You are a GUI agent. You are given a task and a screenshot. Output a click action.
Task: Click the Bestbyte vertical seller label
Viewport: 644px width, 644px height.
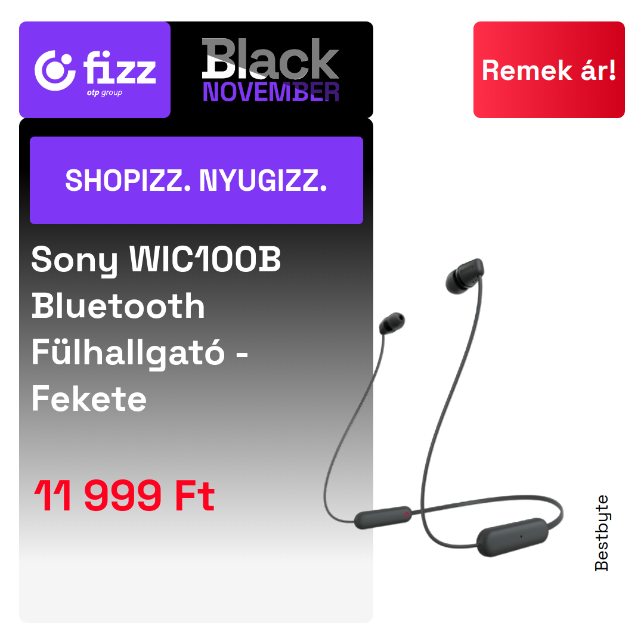[x=602, y=532]
